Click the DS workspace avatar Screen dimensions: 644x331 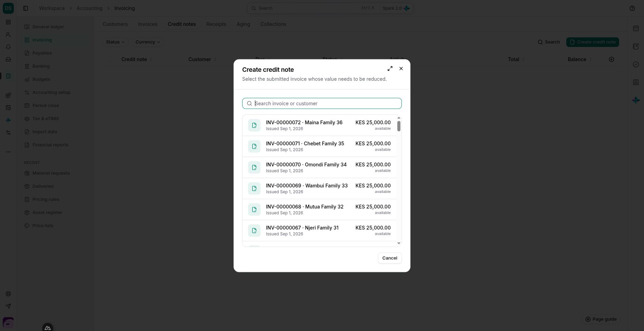pyautogui.click(x=8, y=8)
